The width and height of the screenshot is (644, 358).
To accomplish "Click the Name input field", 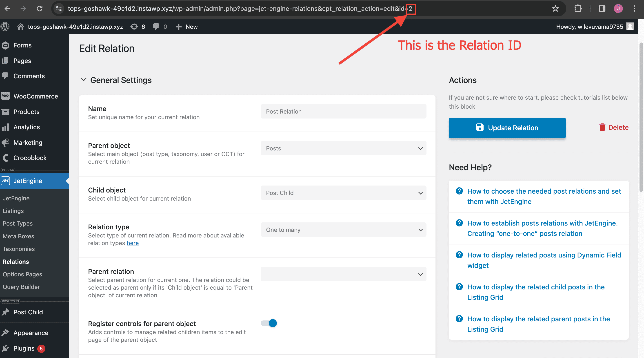I will point(343,111).
